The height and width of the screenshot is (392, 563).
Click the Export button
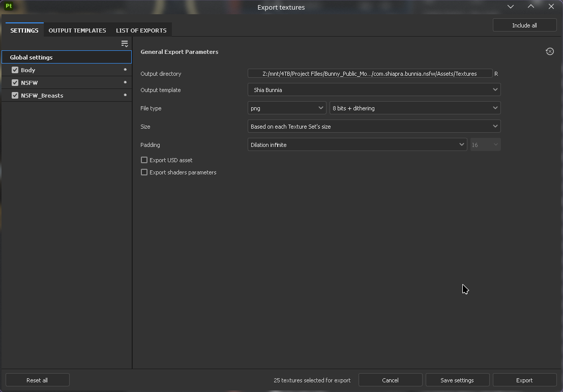524,380
